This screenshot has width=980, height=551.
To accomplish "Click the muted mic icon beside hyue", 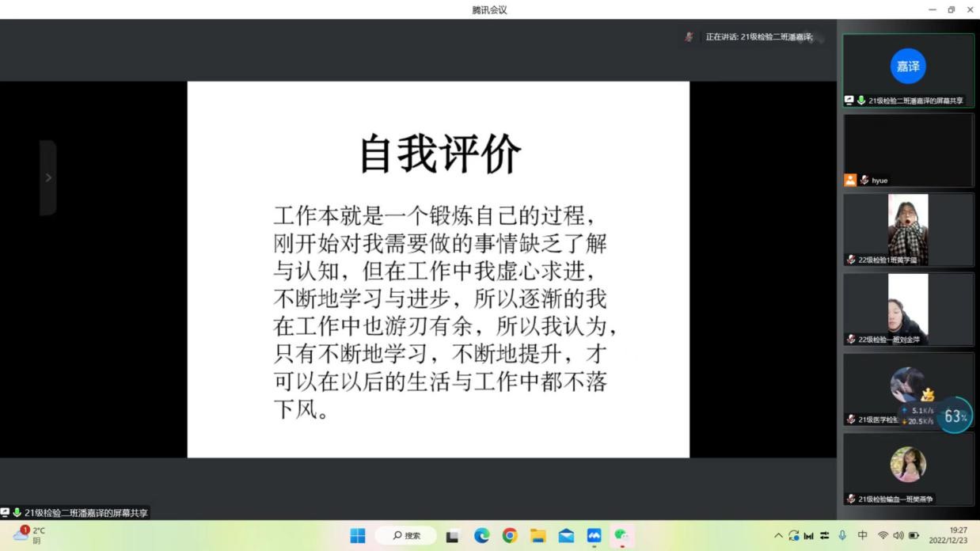I will tap(864, 180).
